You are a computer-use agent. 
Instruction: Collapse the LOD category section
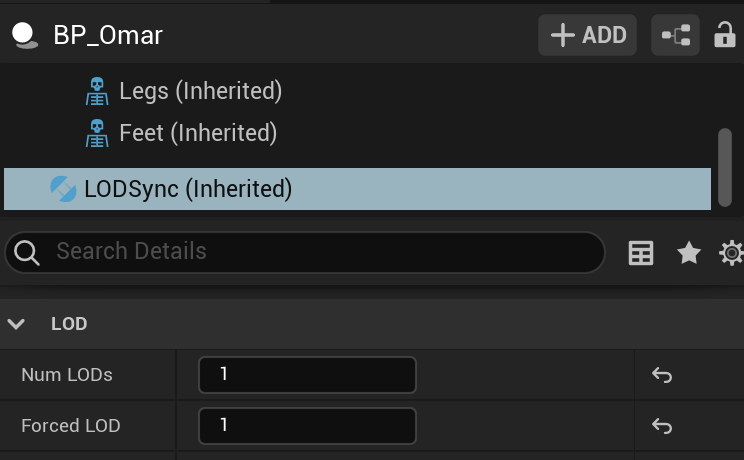click(17, 324)
